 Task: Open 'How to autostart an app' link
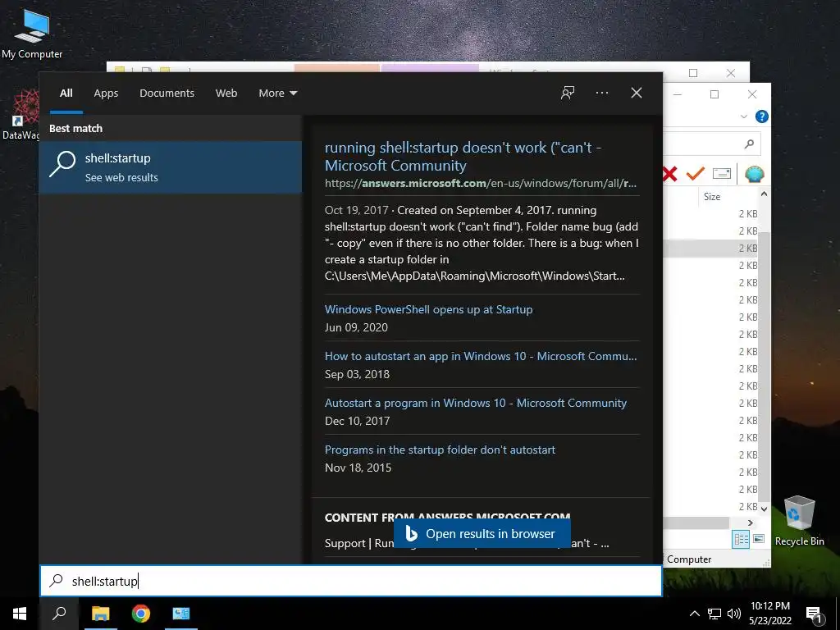click(x=481, y=356)
